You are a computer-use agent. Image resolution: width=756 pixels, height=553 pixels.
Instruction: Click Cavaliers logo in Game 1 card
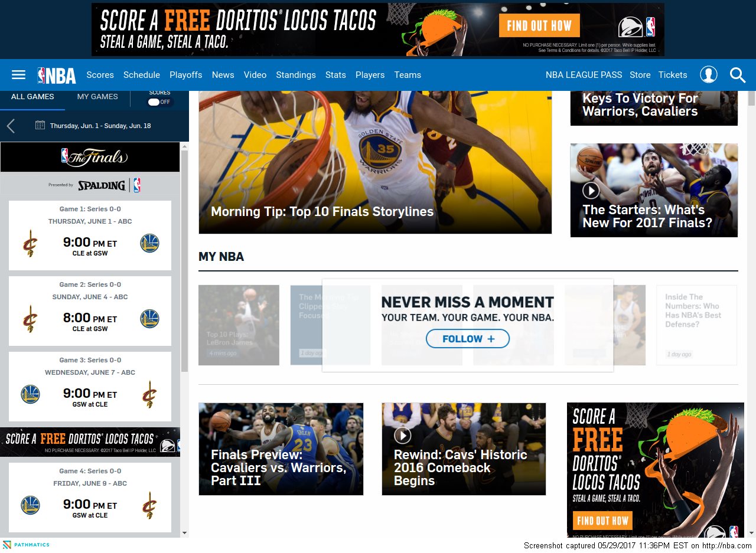coord(30,243)
